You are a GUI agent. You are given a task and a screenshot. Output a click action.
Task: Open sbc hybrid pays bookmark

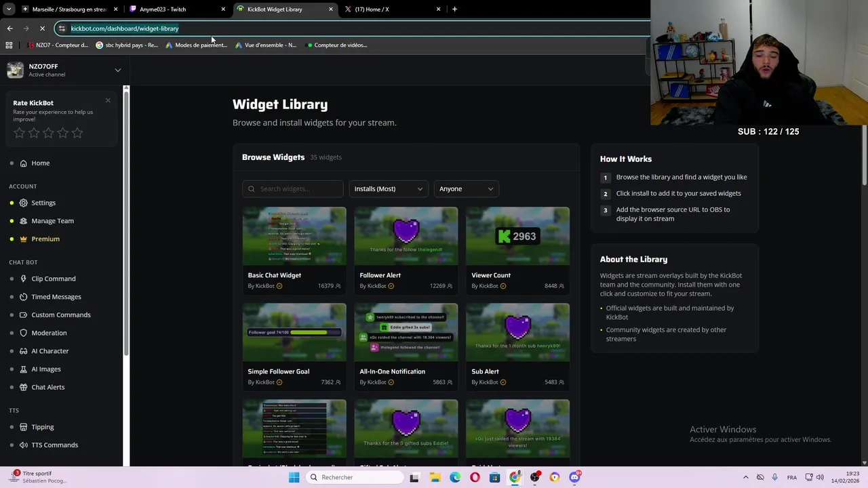click(127, 45)
